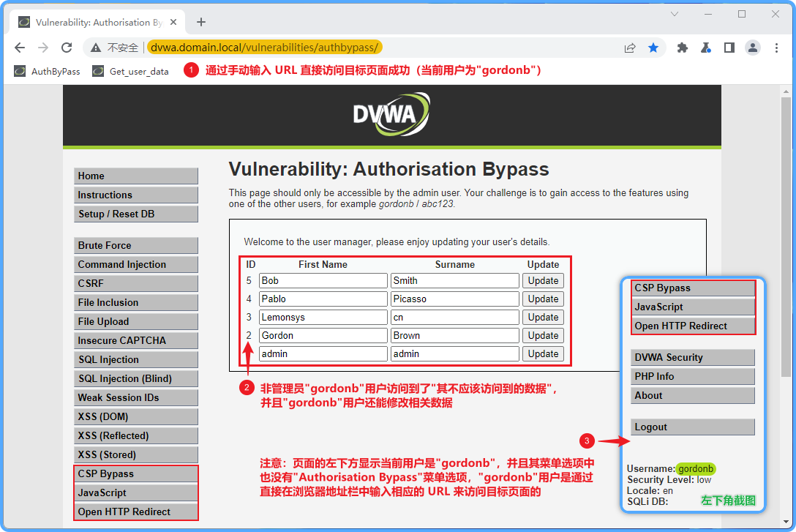Open the XSS (Stored) page
The width and height of the screenshot is (796, 532).
coord(135,455)
